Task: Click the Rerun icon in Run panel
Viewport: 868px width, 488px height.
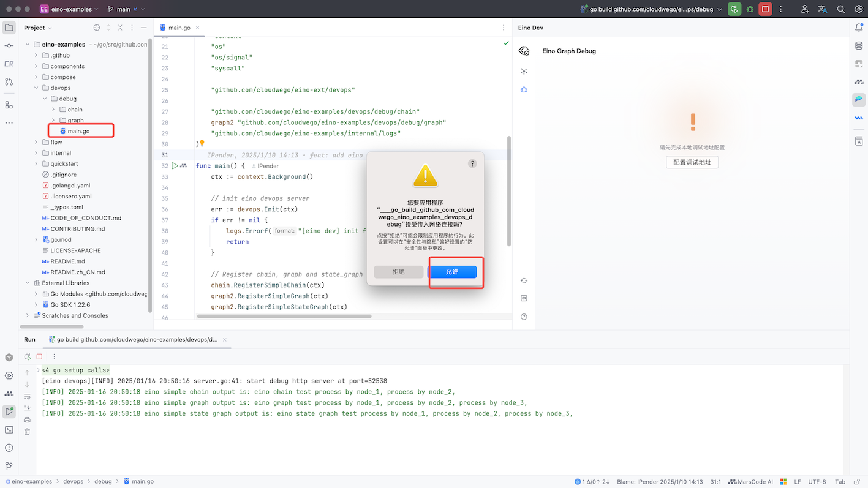Action: coord(28,356)
